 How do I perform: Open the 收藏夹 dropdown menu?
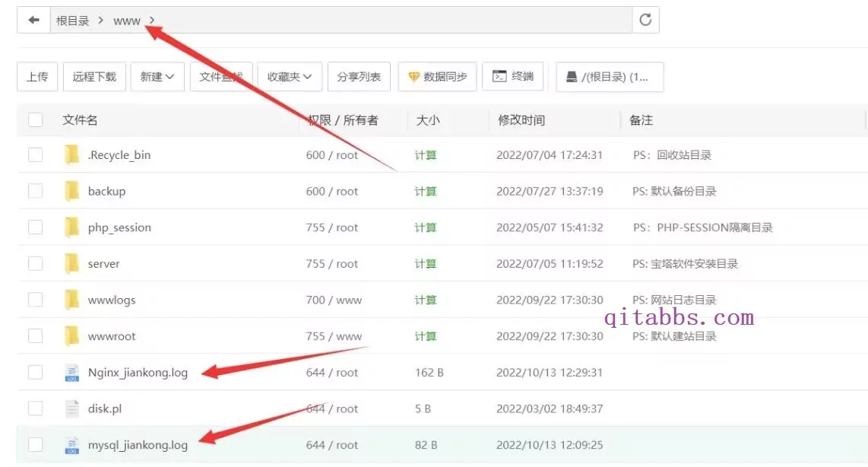[290, 77]
